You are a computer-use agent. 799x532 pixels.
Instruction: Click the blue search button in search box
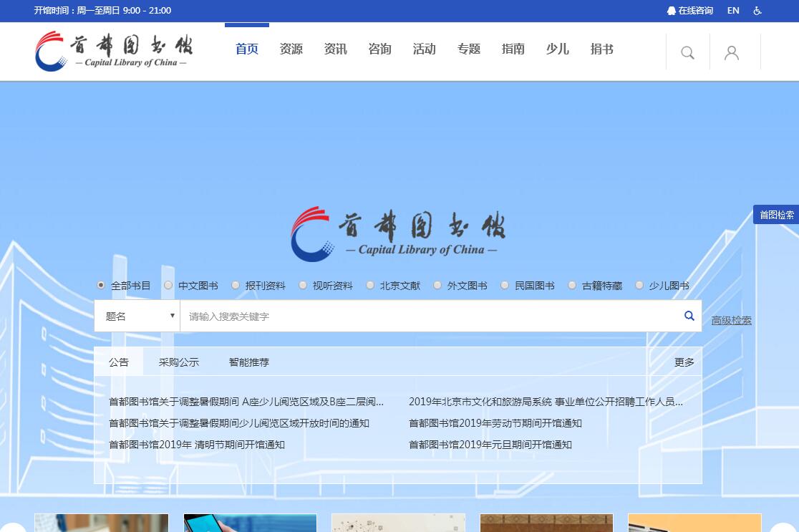click(689, 316)
